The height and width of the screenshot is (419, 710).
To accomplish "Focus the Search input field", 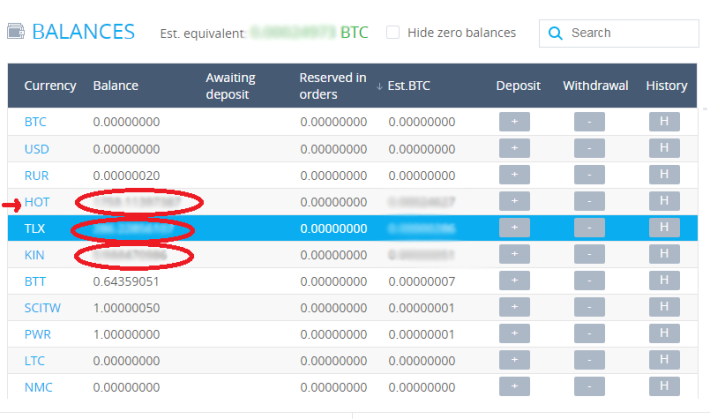I will coord(619,33).
